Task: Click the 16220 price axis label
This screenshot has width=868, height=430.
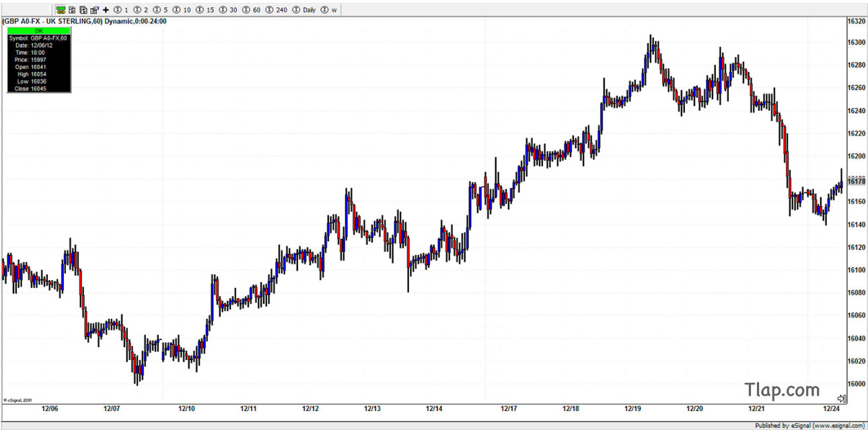Action: tap(856, 133)
